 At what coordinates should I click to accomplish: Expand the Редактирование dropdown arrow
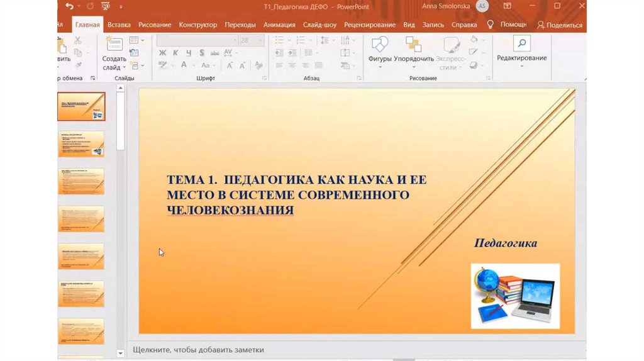coord(521,65)
